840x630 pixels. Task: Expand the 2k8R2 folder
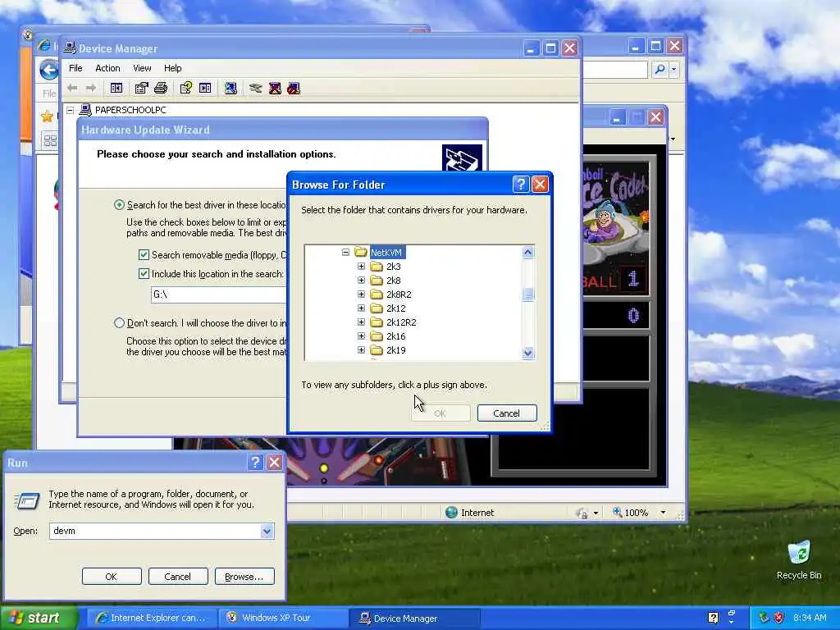361,294
